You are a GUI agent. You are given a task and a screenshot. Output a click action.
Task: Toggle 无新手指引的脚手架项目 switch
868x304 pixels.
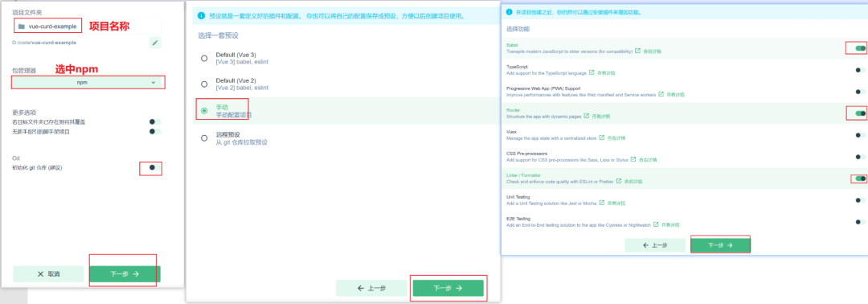pos(155,132)
